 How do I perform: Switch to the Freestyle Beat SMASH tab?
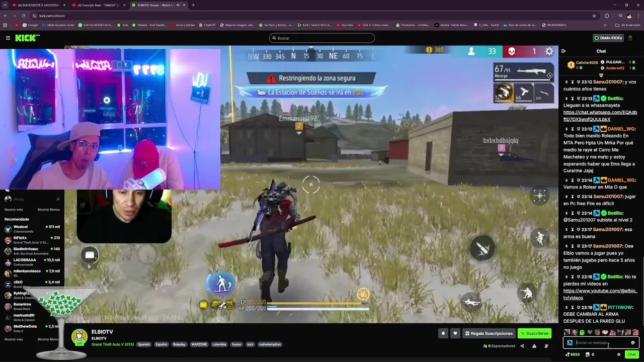pos(99,5)
